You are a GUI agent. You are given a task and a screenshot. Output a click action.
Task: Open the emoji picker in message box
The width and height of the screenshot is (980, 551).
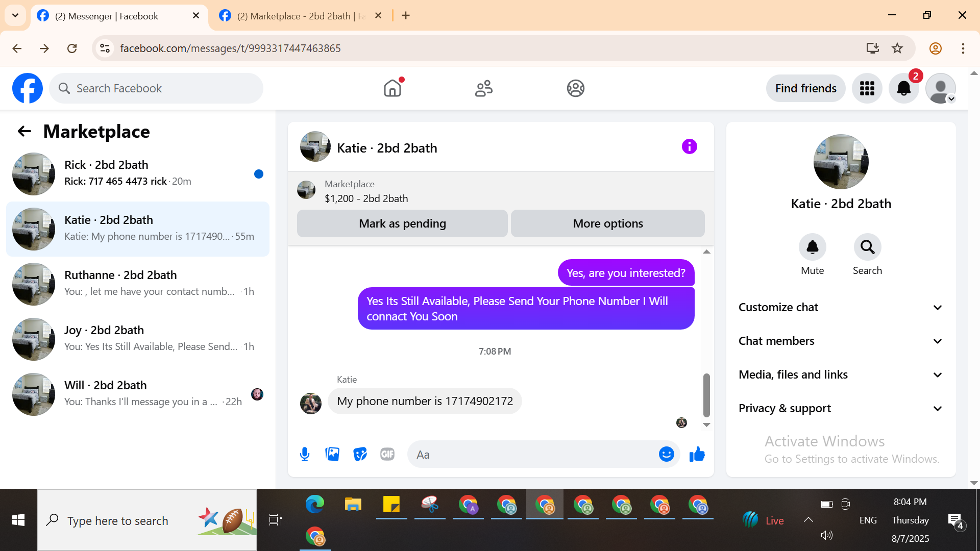click(667, 454)
